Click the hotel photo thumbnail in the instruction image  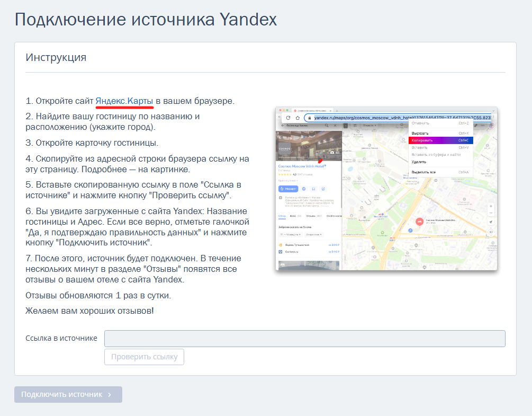point(309,145)
